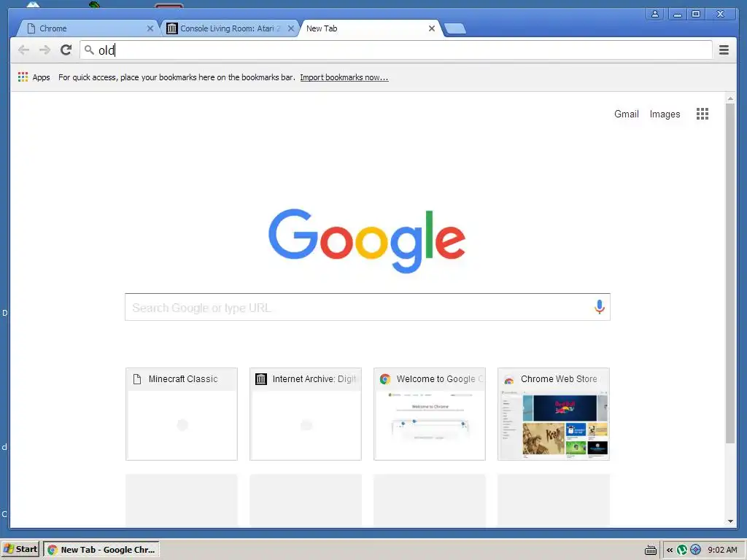Open the Windows Start menu
This screenshot has width=747, height=560.
point(20,550)
